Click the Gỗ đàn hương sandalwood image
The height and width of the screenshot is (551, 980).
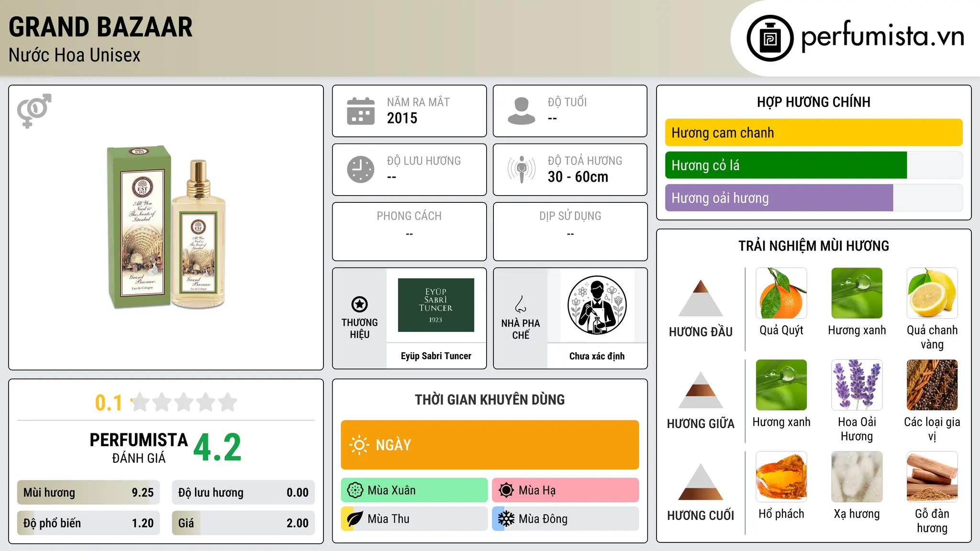pyautogui.click(x=932, y=477)
